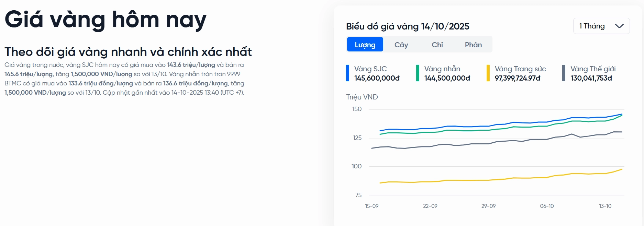Click the 15-09 date on the chart axis
This screenshot has width=644, height=226.
371,206
